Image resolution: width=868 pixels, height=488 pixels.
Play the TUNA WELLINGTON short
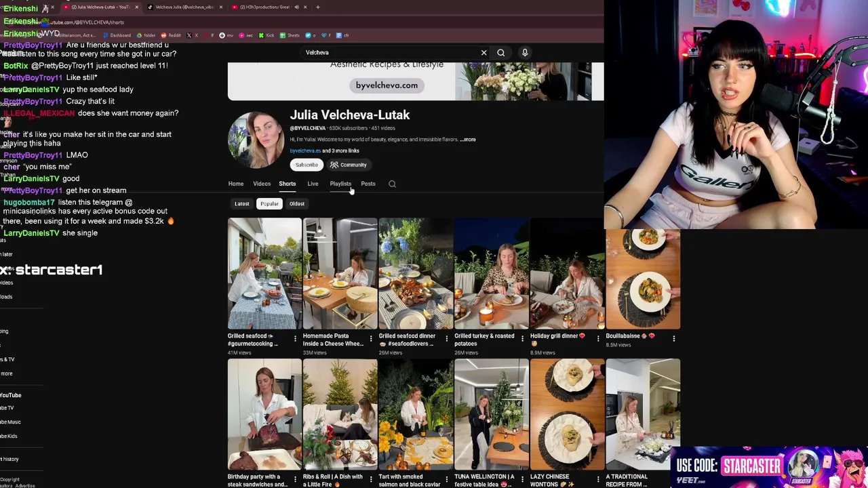tap(492, 414)
